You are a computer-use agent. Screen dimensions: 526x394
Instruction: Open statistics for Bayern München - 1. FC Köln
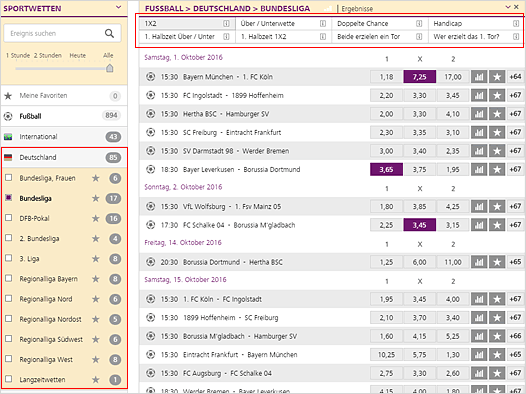click(x=479, y=77)
